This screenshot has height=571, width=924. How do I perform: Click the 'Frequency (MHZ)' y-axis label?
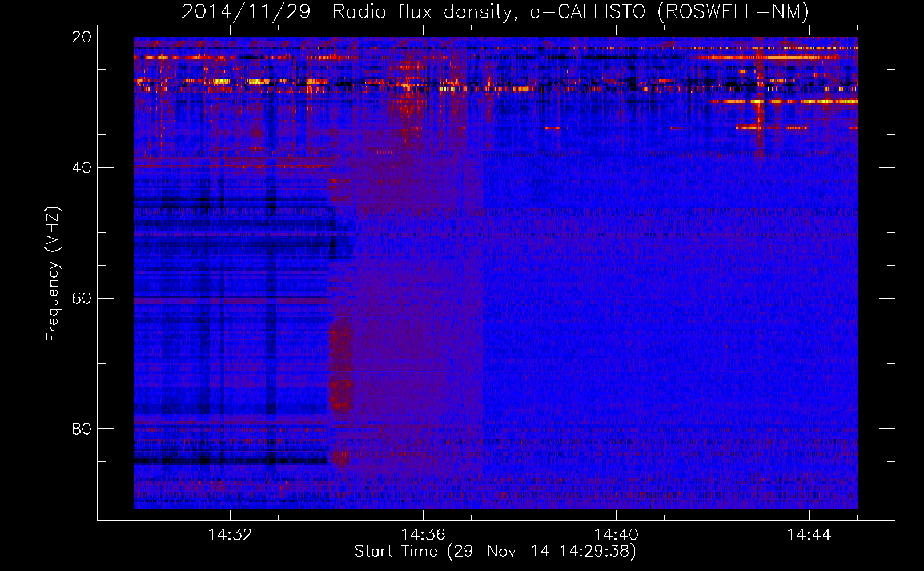pyautogui.click(x=53, y=274)
